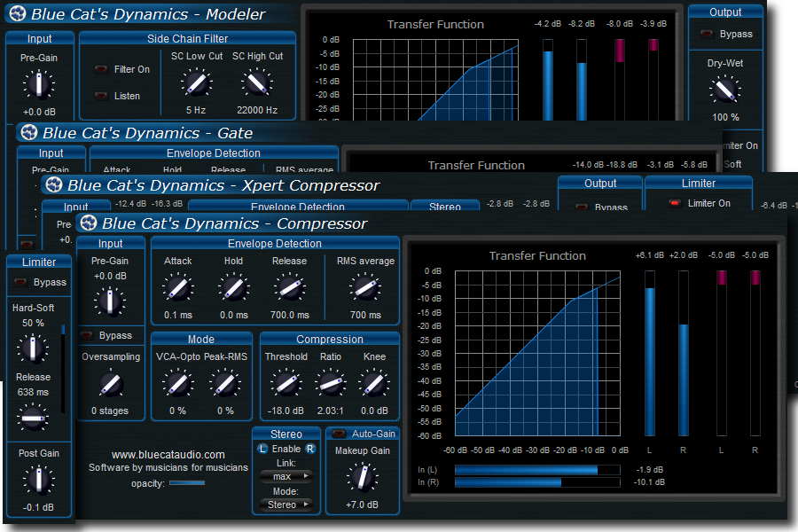Enable the side chain Listen switch

click(100, 96)
